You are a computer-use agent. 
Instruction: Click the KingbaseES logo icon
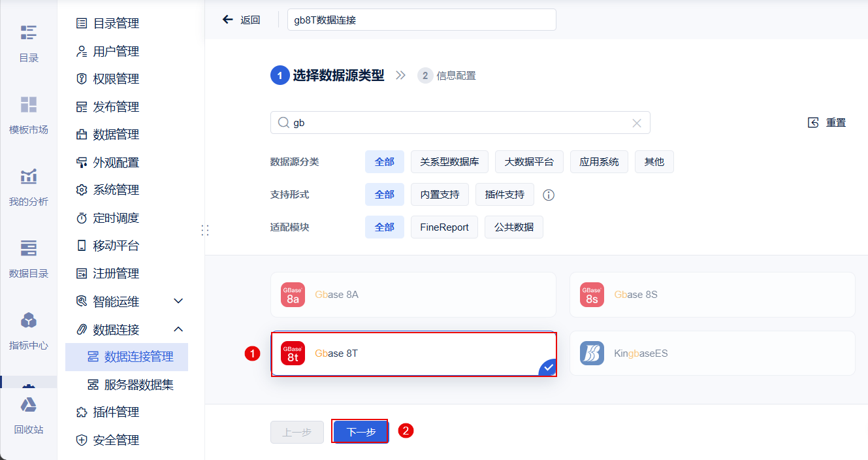tap(592, 353)
